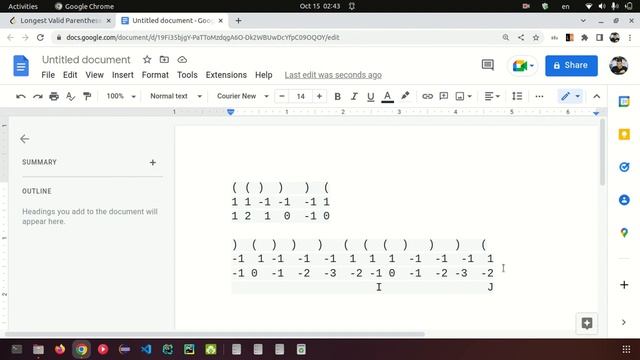Get add-ons with side panel plus
This screenshot has width=640, height=360.
624,285
